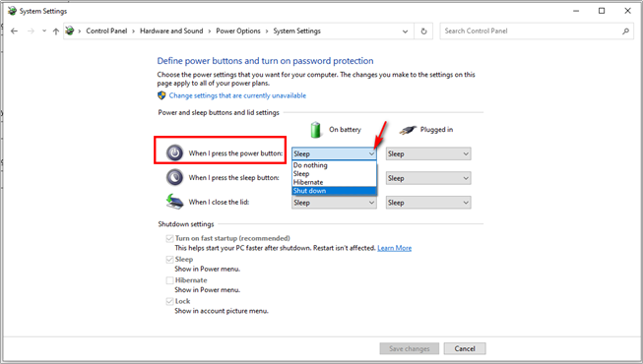Open plugged in close lid dropdown
Screen dimensions: 643x364
point(428,203)
